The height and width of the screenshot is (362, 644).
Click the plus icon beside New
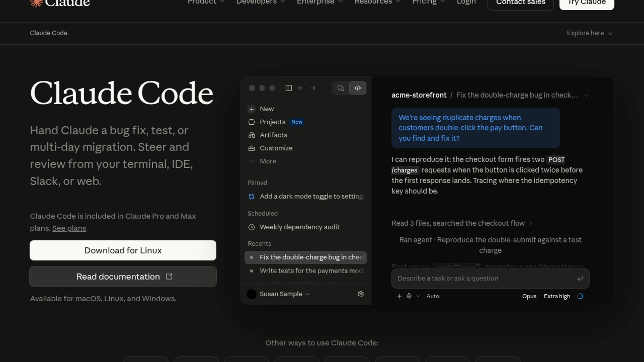[x=252, y=109]
